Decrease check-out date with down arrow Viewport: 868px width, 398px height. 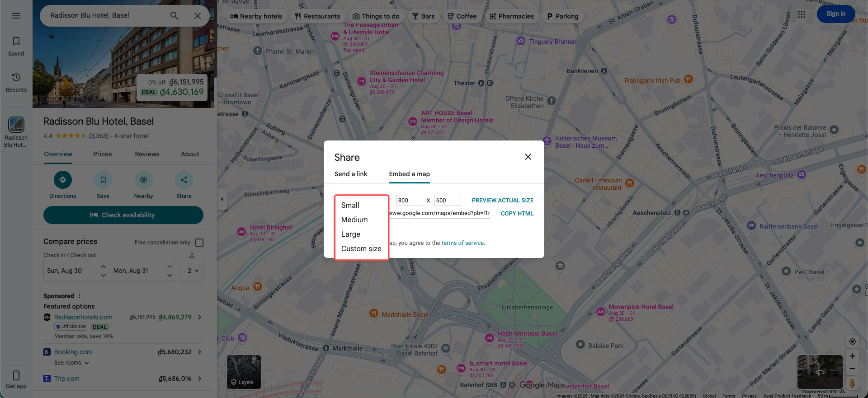(x=170, y=275)
